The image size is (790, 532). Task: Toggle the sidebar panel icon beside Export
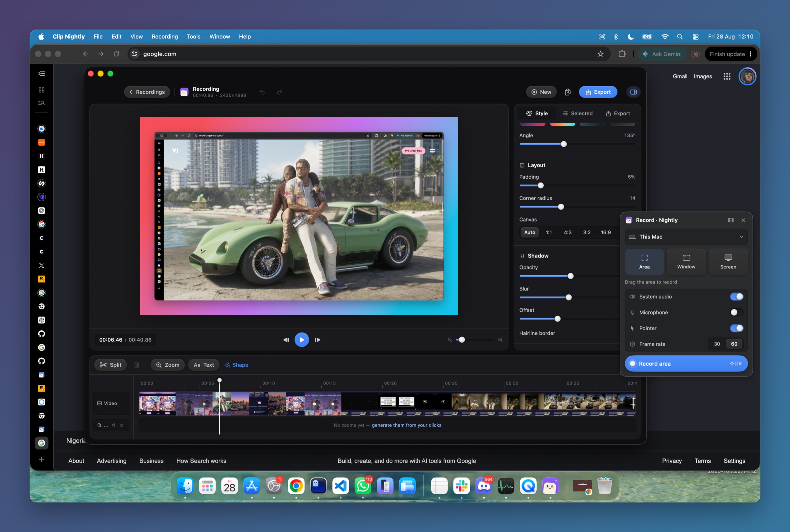(x=633, y=92)
